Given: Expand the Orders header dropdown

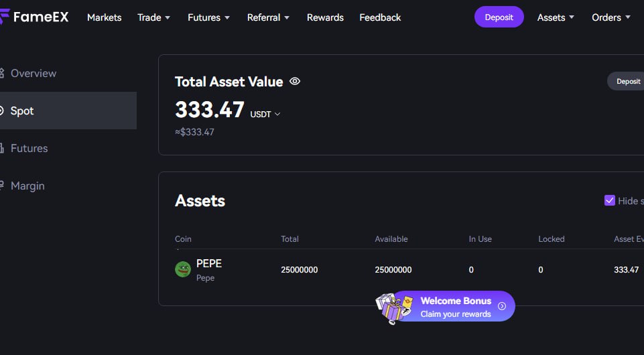Looking at the screenshot, I should 610,17.
